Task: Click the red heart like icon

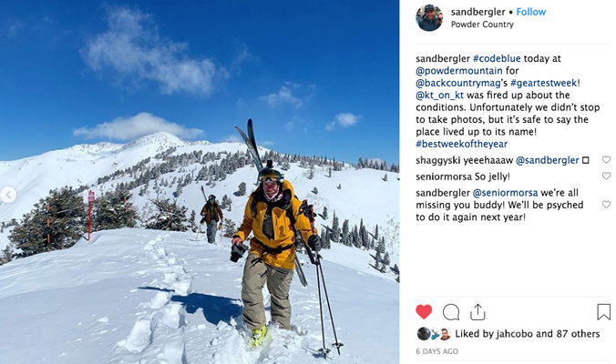Action: click(x=424, y=312)
